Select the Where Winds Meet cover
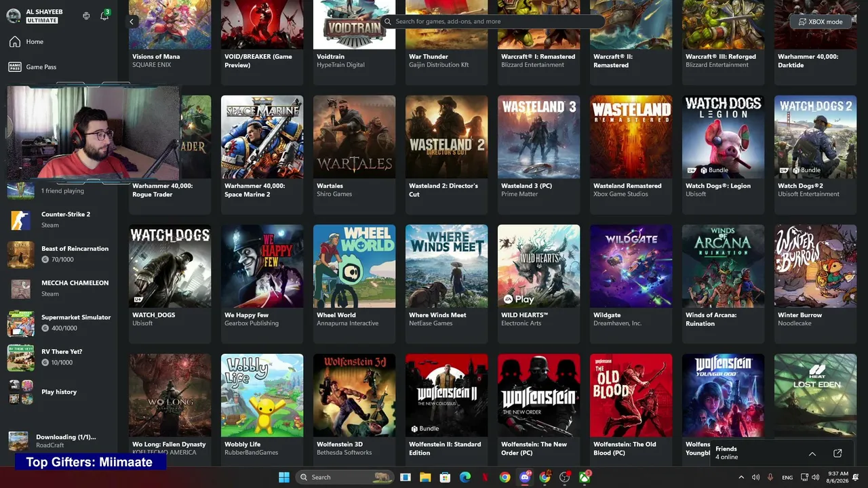The image size is (868, 488). [x=446, y=266]
